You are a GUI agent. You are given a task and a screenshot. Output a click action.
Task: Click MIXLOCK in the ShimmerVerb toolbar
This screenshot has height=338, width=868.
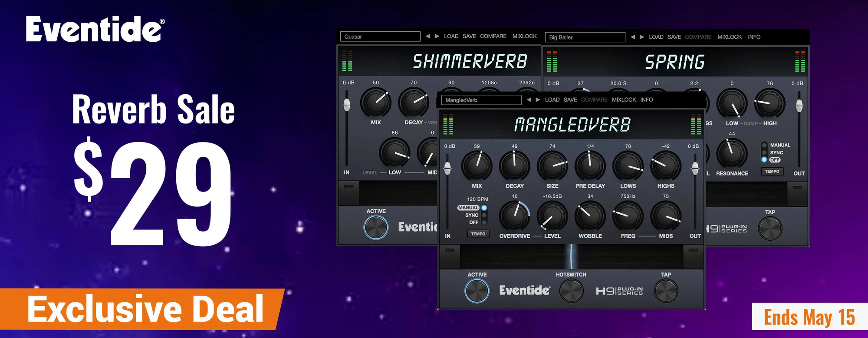tap(525, 36)
